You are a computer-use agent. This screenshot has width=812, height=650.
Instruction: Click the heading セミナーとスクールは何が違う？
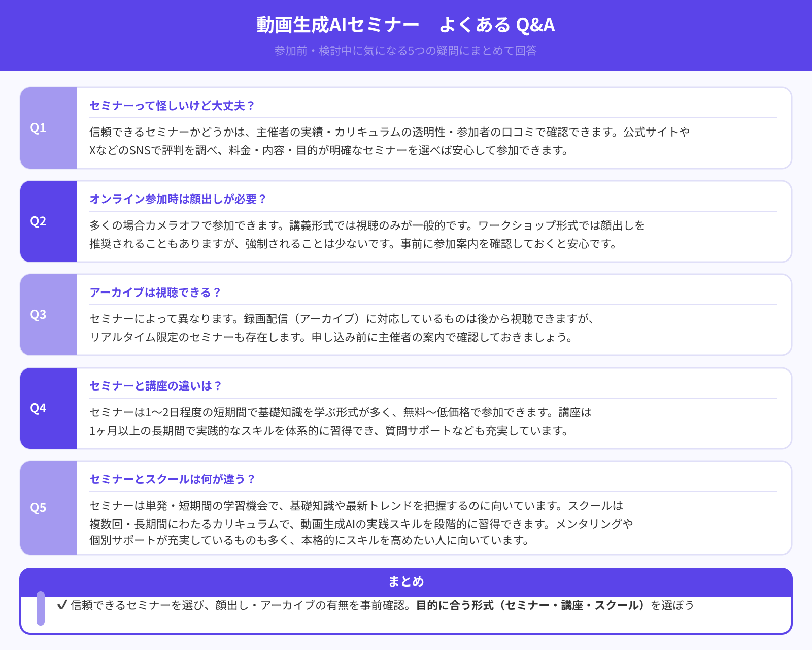173,479
